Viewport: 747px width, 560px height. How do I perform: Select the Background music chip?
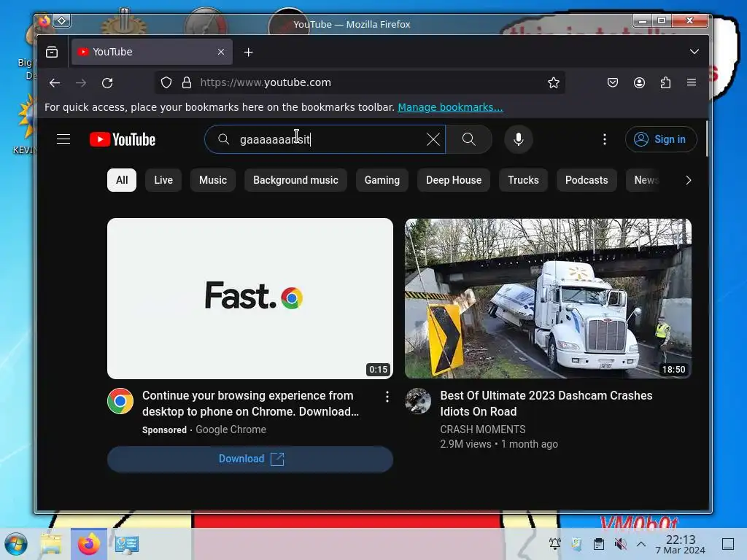coord(296,180)
